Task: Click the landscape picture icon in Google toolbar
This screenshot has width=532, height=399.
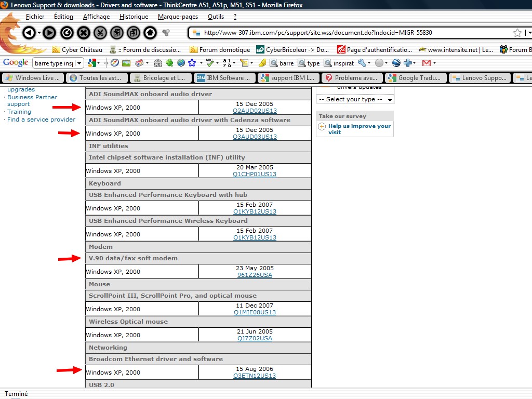Action: (126, 63)
